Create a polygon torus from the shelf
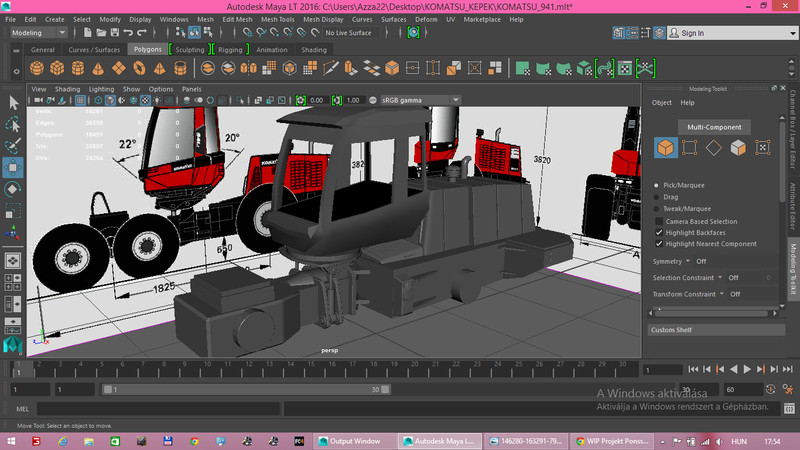 point(139,68)
